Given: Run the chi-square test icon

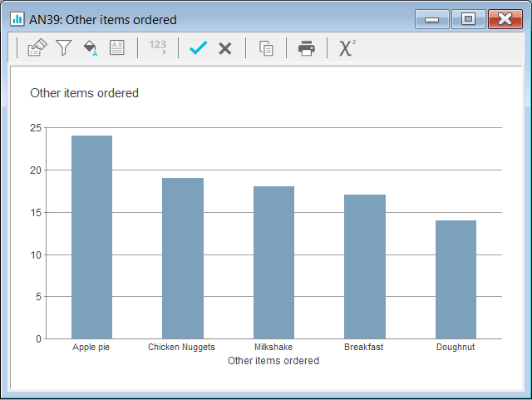Looking at the screenshot, I should click(x=347, y=48).
